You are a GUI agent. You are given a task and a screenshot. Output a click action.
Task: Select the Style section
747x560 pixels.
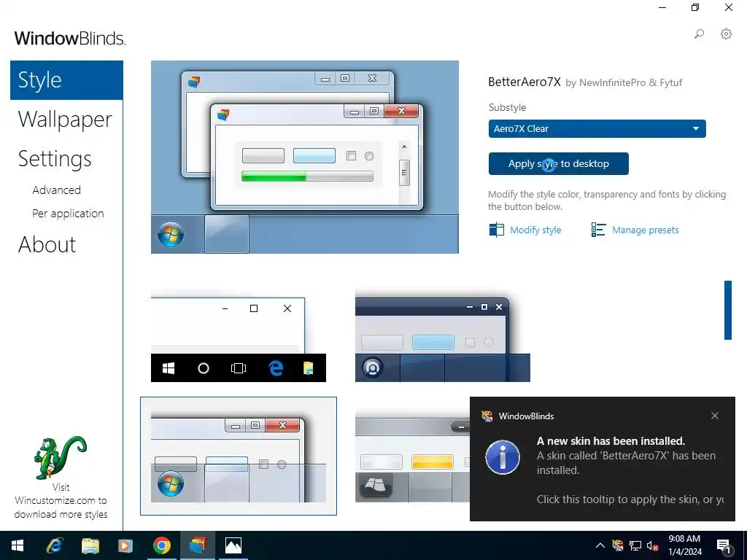pyautogui.click(x=66, y=80)
